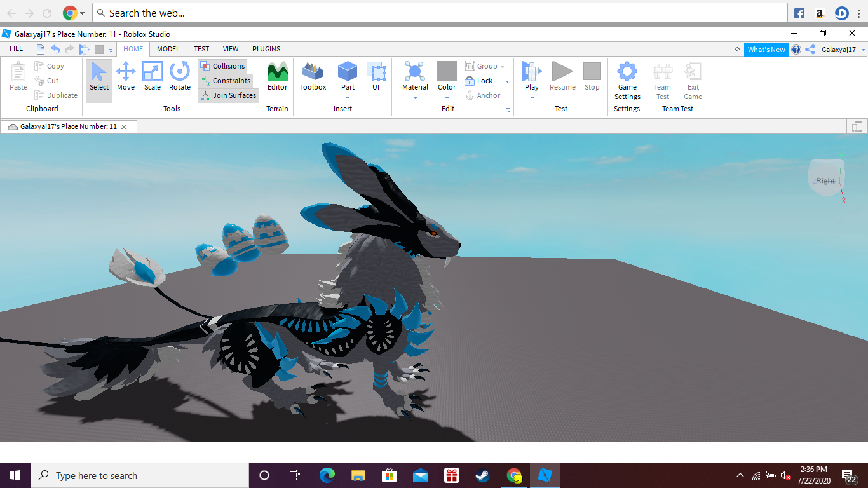The width and height of the screenshot is (868, 488).
Task: Open the PLUGINS tab
Action: [x=266, y=49]
